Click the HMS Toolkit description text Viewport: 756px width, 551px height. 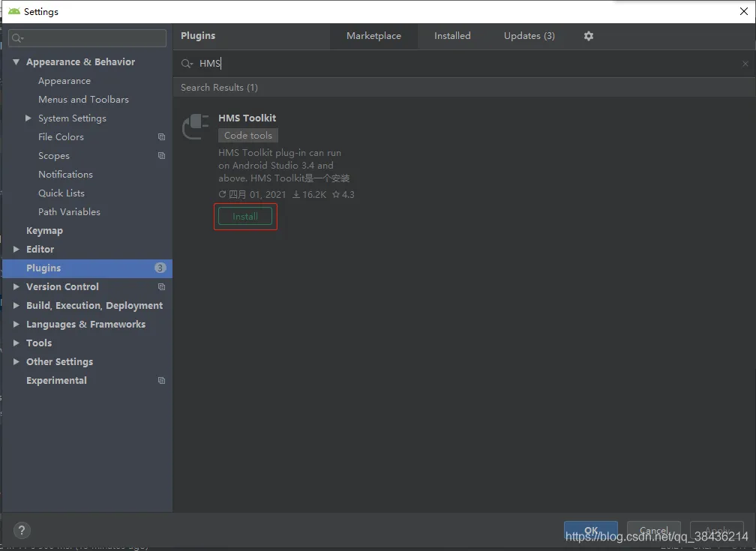[x=284, y=166]
